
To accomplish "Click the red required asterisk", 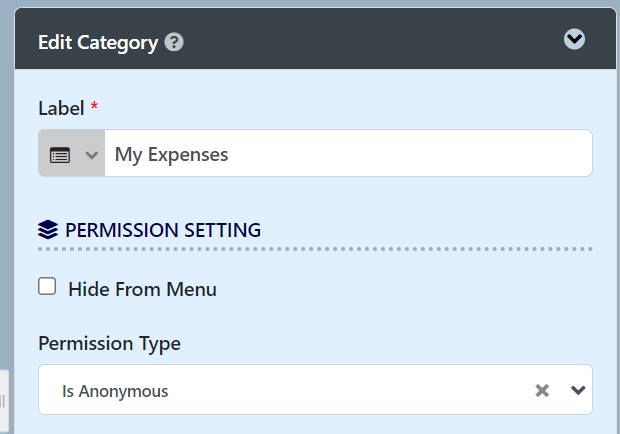I will (94, 106).
